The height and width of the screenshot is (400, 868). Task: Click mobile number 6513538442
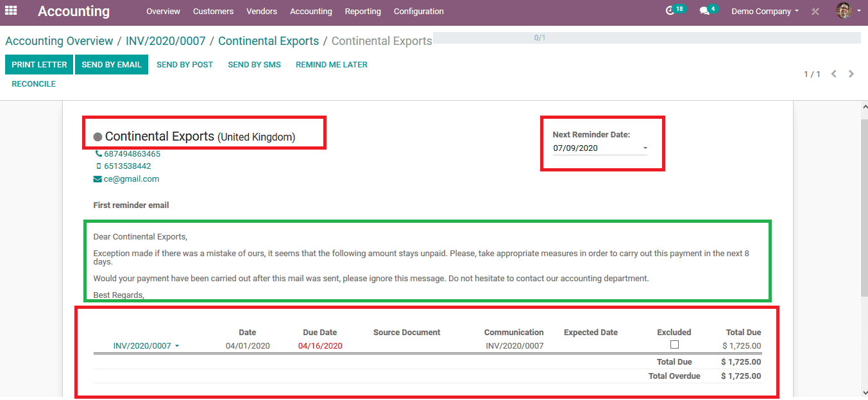128,166
